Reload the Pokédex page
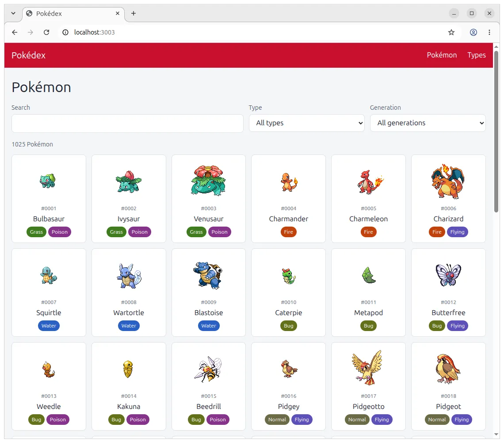The image size is (504, 443). (46, 32)
